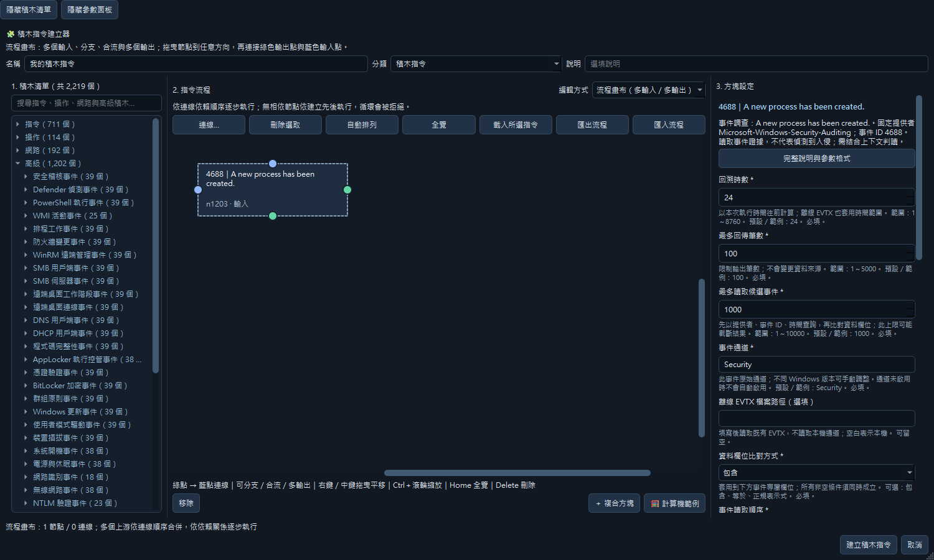Collapse the 高級 (1,202 個) category
Image resolution: width=934 pixels, height=560 pixels.
tap(18, 164)
